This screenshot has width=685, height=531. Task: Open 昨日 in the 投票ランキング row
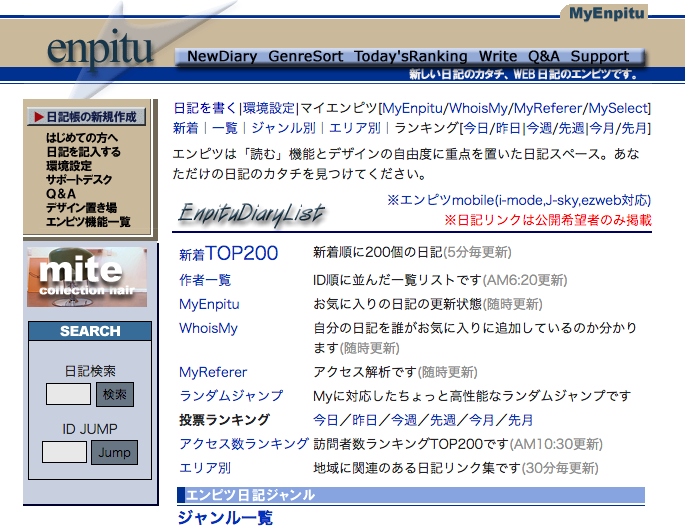(365, 420)
